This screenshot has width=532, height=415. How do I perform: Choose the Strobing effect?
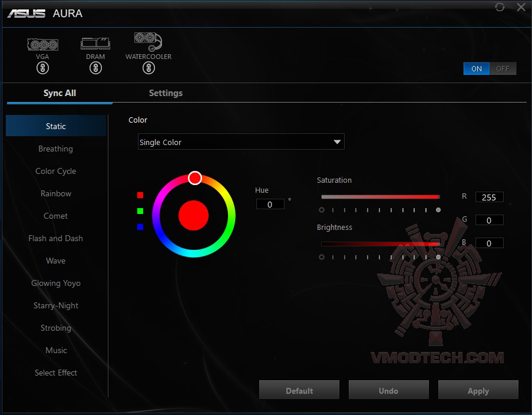[x=56, y=328]
